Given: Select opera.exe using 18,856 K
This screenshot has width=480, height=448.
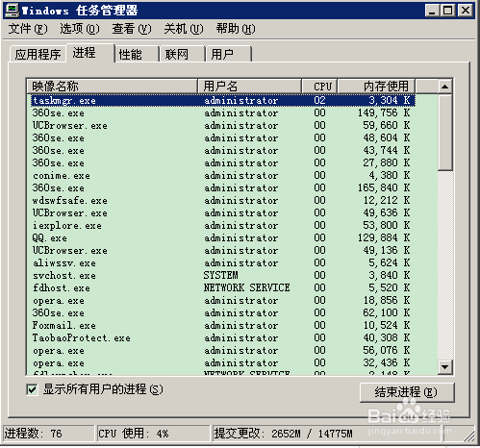Looking at the screenshot, I should pos(223,300).
